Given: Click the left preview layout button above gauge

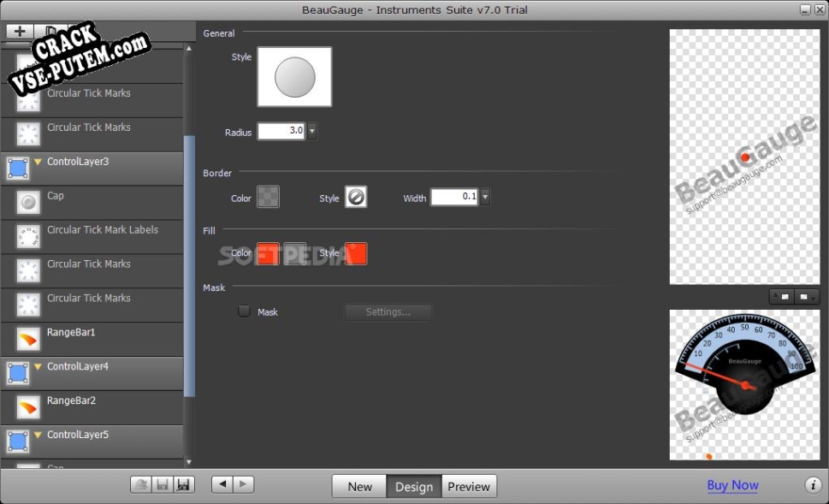Looking at the screenshot, I should (781, 297).
